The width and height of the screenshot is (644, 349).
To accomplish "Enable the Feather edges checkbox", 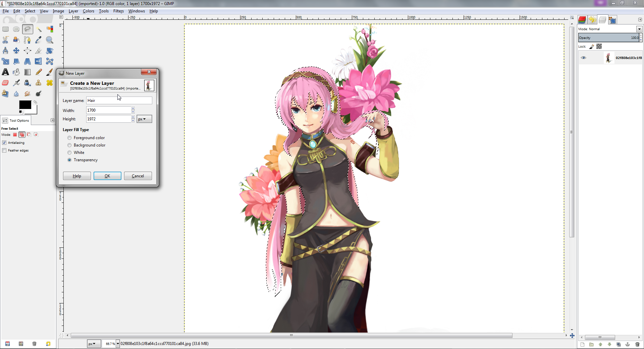I will (x=4, y=151).
